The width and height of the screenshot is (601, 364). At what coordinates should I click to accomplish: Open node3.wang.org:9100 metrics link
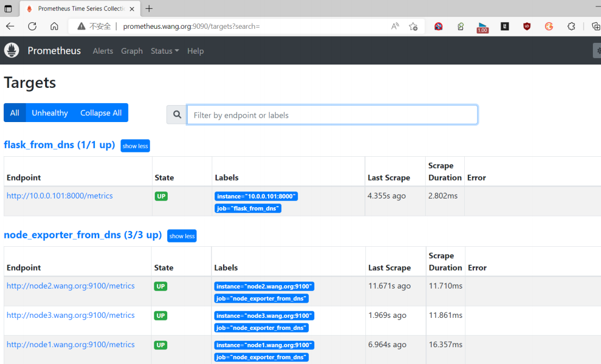pyautogui.click(x=71, y=315)
